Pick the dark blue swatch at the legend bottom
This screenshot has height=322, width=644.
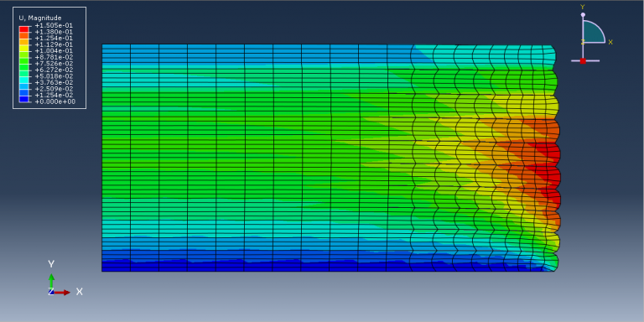[x=23, y=99]
